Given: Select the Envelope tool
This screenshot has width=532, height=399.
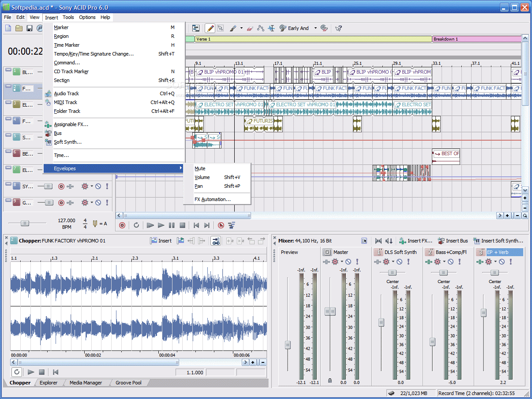Looking at the screenshot, I should 261,28.
